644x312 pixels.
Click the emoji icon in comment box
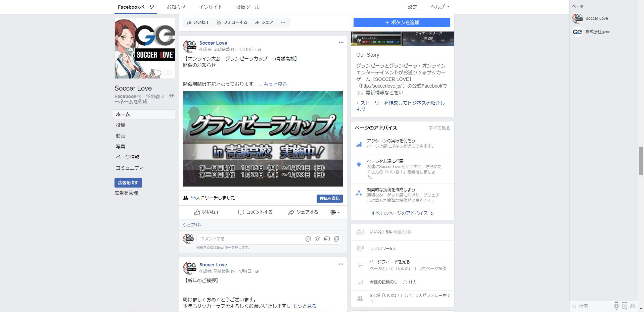tap(308, 239)
